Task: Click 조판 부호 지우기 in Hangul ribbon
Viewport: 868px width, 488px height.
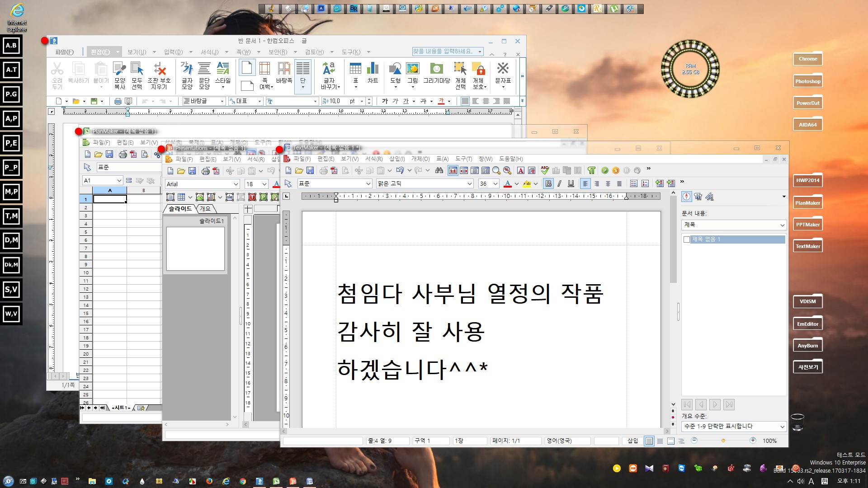Action: pos(159,75)
